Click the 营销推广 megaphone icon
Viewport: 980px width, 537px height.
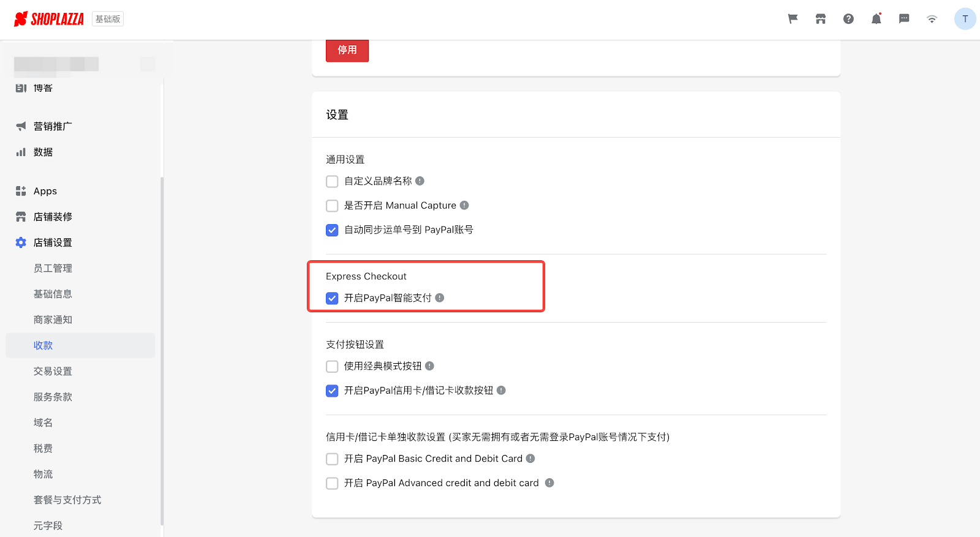pos(21,126)
